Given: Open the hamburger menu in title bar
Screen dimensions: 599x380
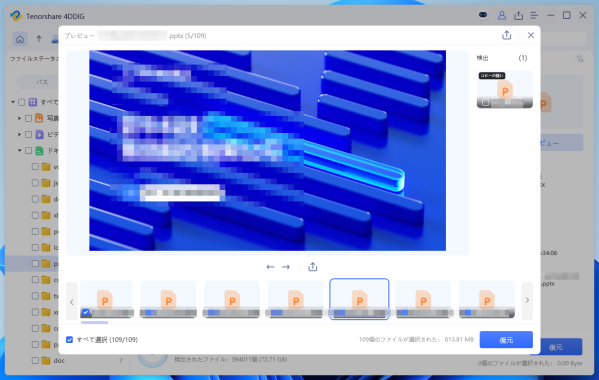Looking at the screenshot, I should click(x=534, y=16).
